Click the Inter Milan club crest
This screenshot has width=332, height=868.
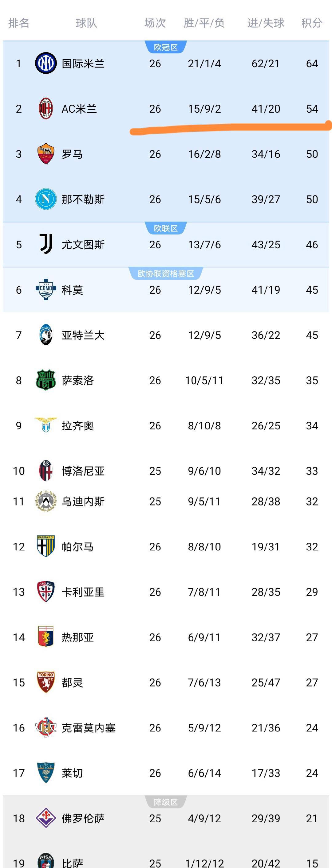[46, 63]
